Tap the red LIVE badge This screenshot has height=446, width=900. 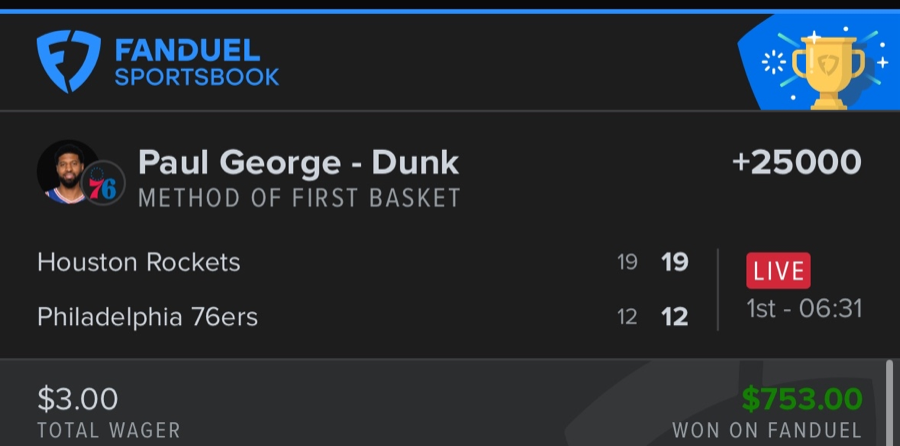point(778,270)
